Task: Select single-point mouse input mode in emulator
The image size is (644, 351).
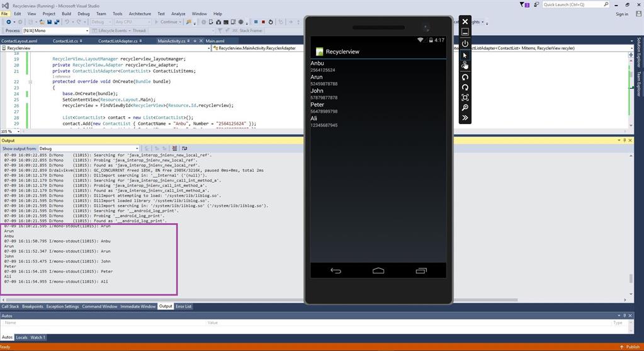Action: pos(465,55)
